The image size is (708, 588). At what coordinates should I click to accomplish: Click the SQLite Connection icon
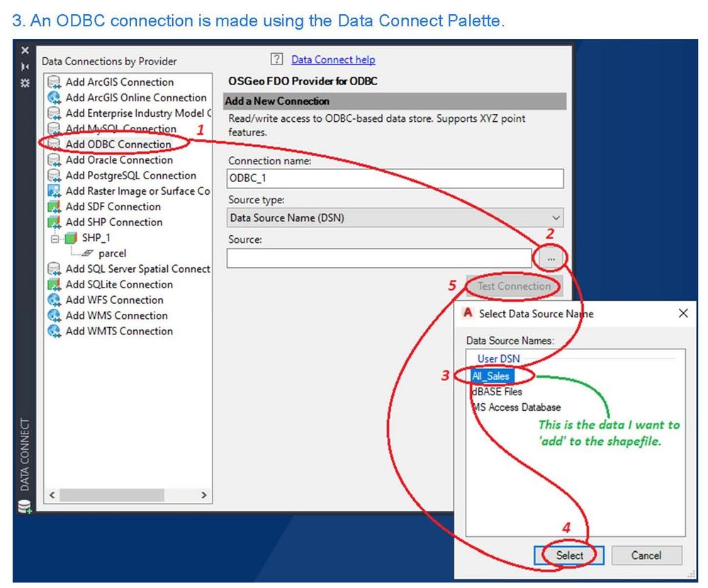(54, 284)
